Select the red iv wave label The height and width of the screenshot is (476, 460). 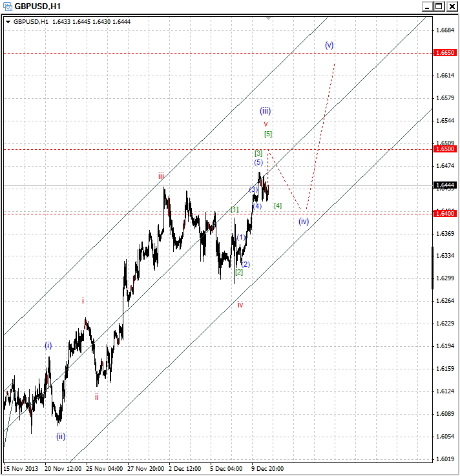point(240,305)
